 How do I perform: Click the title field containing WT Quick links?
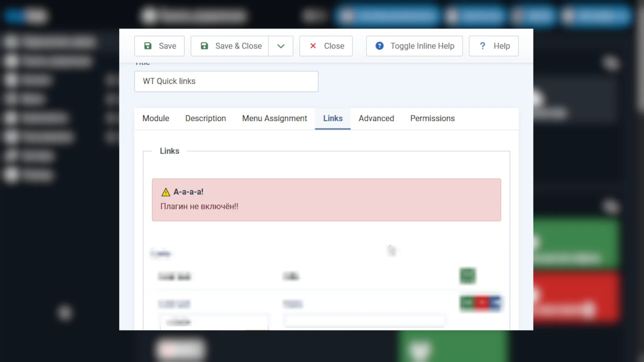click(226, 81)
